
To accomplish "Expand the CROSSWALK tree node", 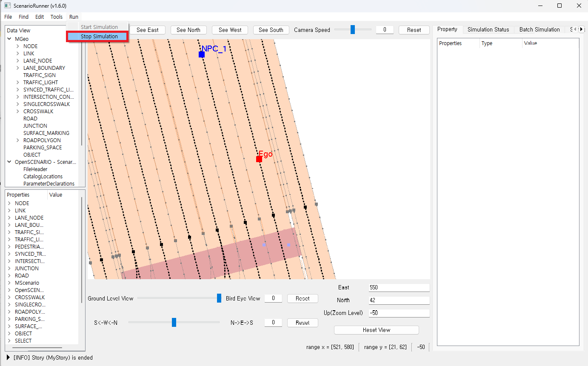I will tap(17, 112).
